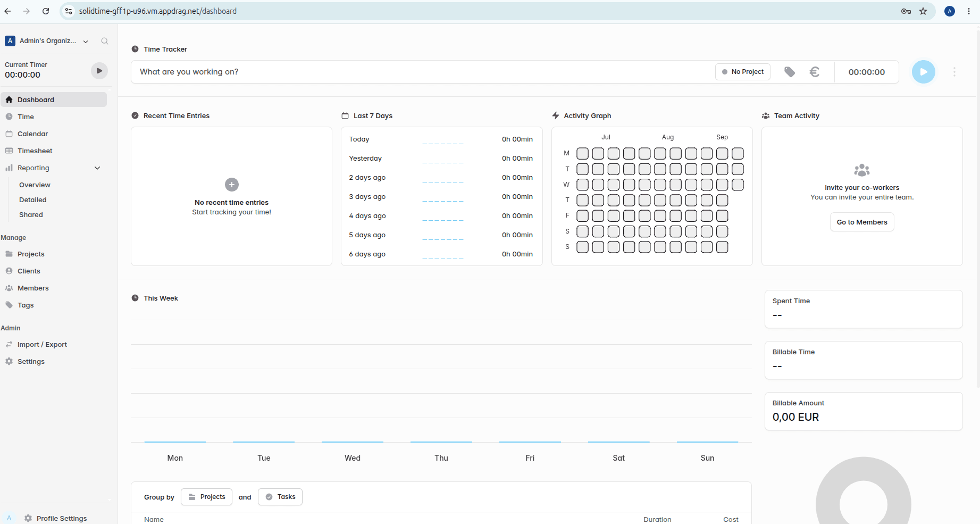Open Import / Export under Admin
Viewport: 980px width, 524px height.
(x=54, y=344)
